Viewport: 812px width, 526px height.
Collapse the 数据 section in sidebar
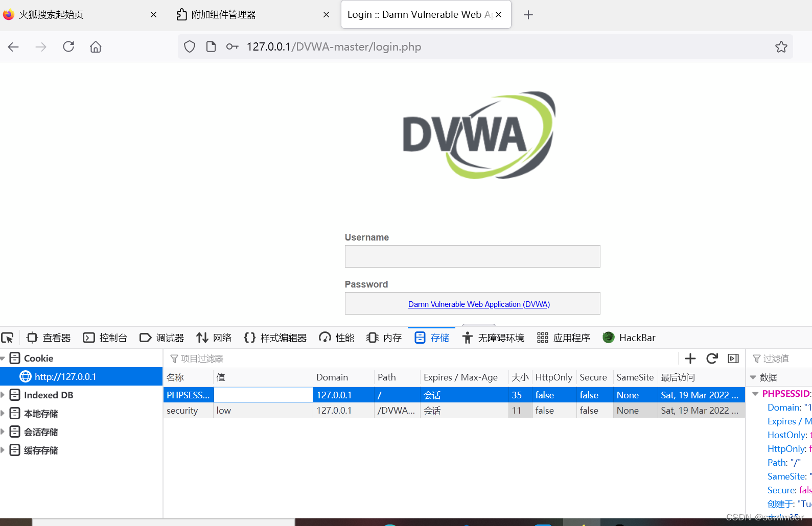tap(752, 377)
